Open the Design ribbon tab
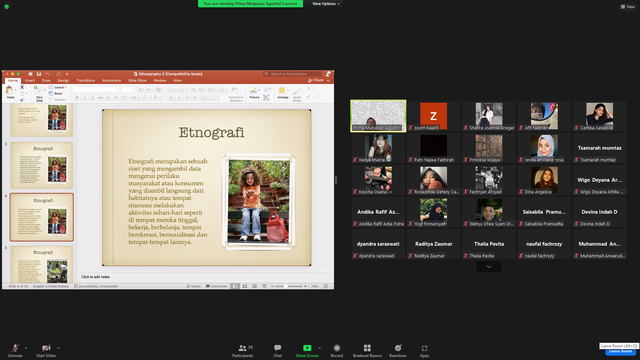Screen dimensions: 640x360 click(63, 80)
